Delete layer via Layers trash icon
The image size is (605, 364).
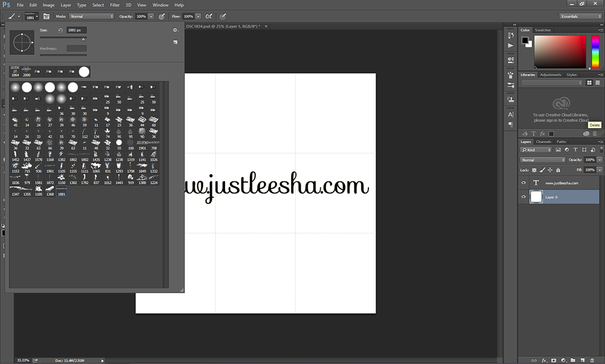592,360
